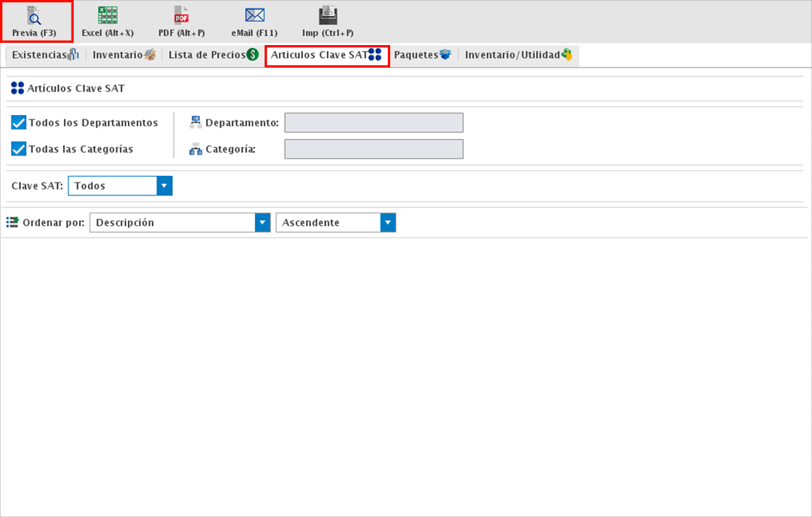Open the Ascendente sort order dropdown

(388, 222)
